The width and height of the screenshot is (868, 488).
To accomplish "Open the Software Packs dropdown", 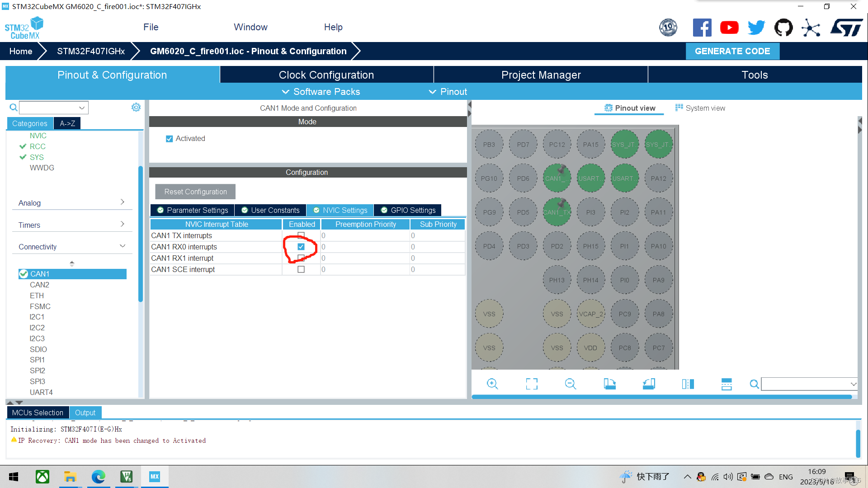I will [x=321, y=92].
